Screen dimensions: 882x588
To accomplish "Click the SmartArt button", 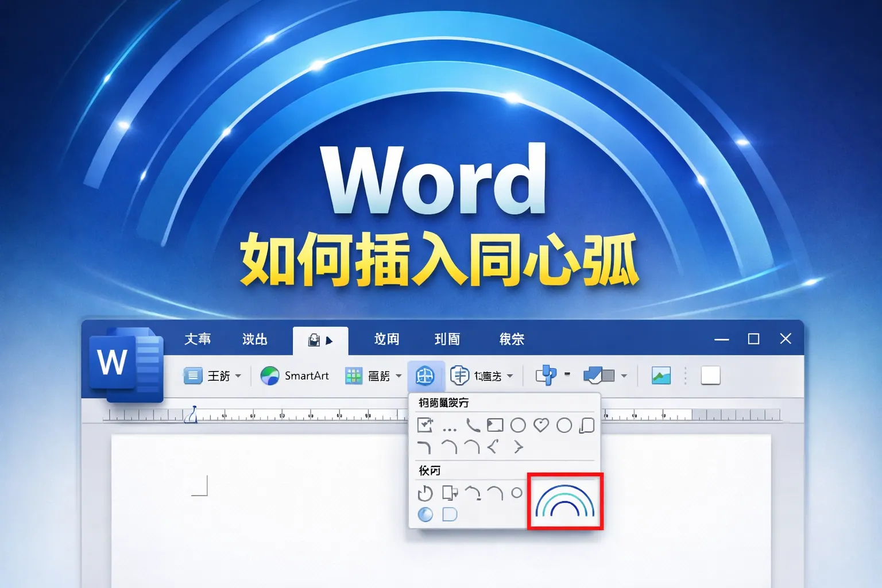I will tap(295, 376).
